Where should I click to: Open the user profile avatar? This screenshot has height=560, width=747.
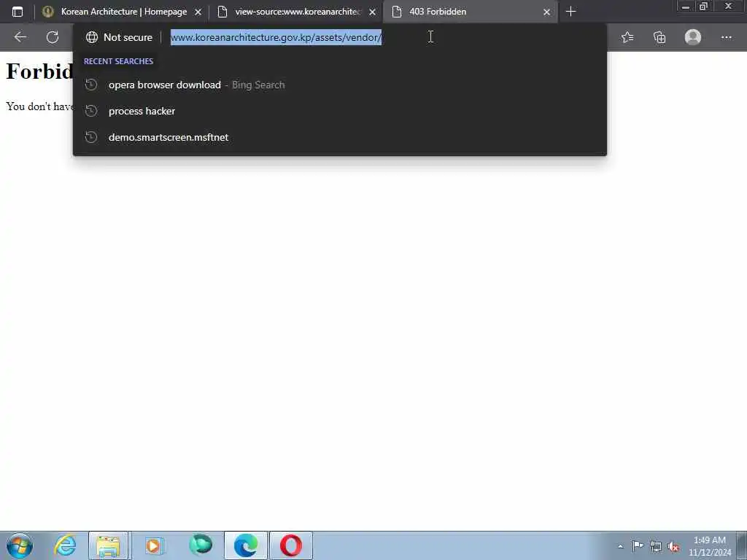coord(693,37)
